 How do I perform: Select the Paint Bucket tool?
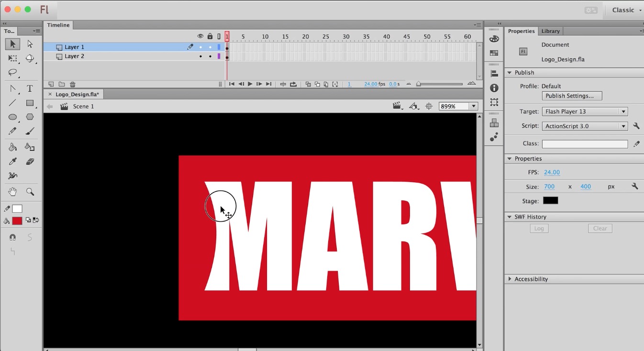pyautogui.click(x=12, y=146)
